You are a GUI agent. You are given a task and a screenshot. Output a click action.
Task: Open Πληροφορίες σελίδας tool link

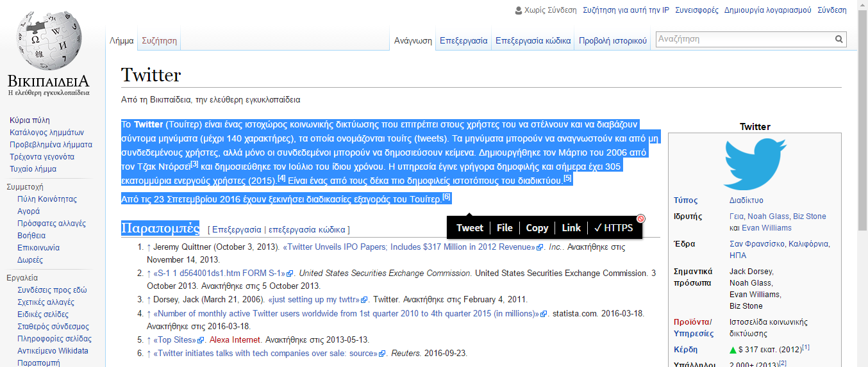[x=54, y=339]
